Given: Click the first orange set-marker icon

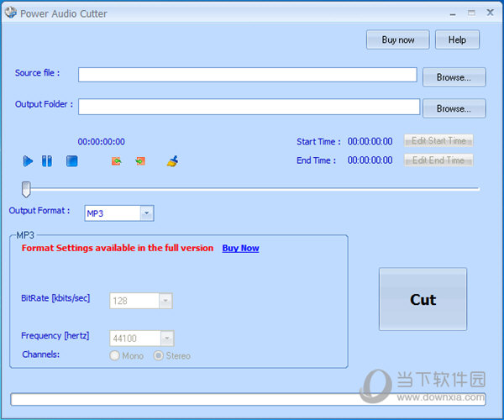Looking at the screenshot, I should (x=117, y=161).
